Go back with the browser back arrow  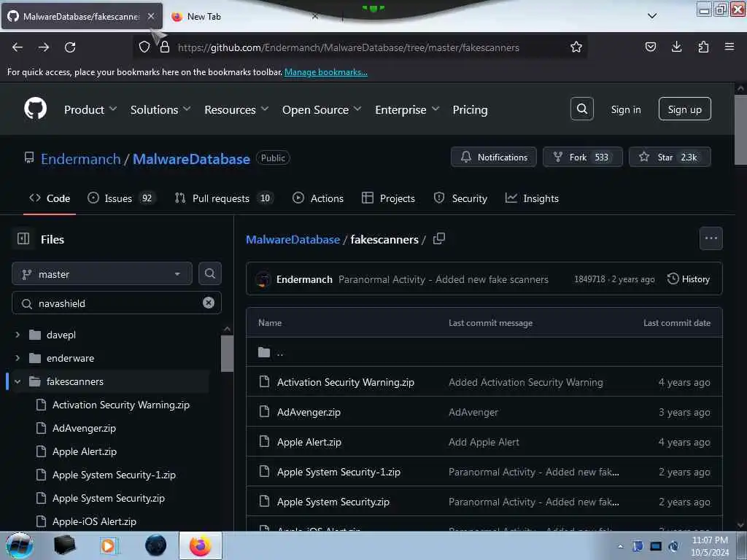point(18,47)
